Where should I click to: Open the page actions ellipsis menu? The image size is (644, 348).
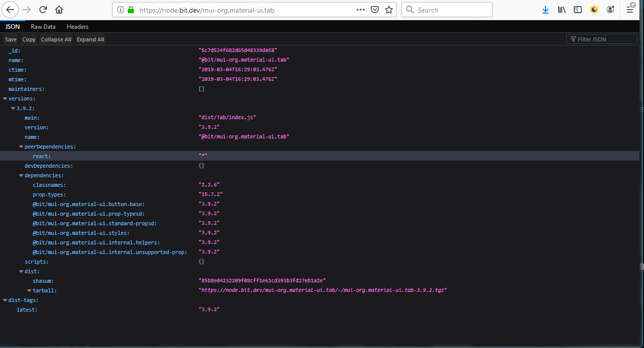pyautogui.click(x=360, y=10)
